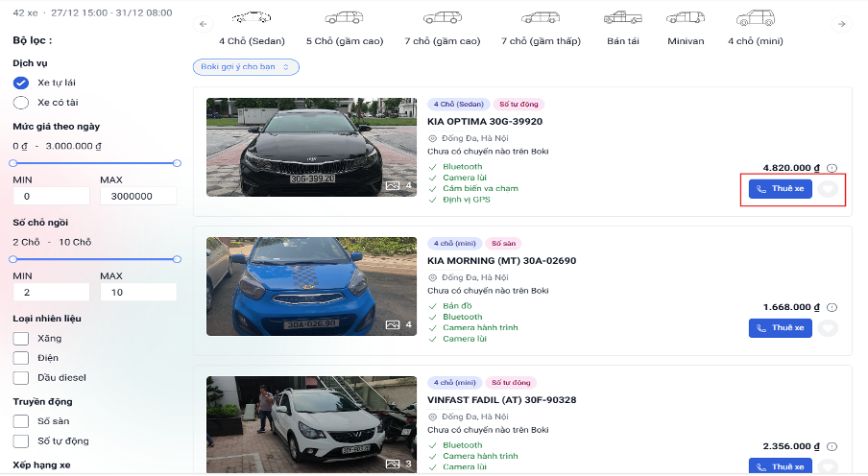Open the KIA Morning car photo
This screenshot has height=476, width=868.
[x=311, y=286]
